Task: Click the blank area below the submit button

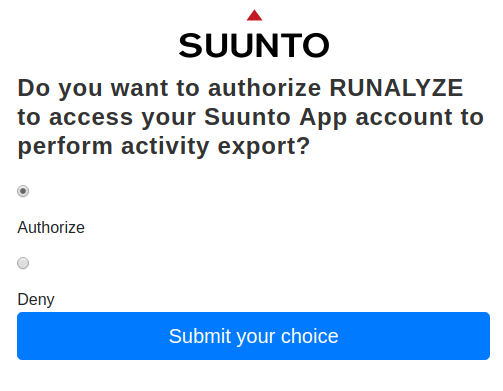Action: click(x=253, y=376)
